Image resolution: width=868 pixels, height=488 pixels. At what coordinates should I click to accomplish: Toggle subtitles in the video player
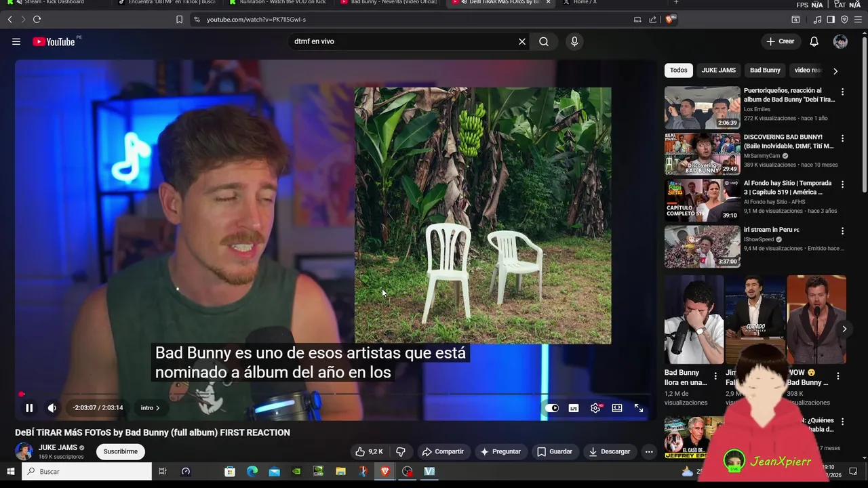coord(574,408)
